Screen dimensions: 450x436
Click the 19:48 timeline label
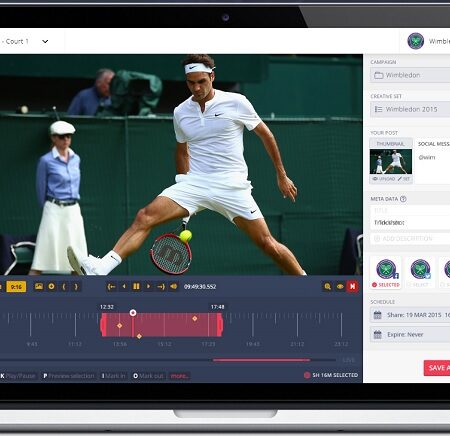[253, 344]
